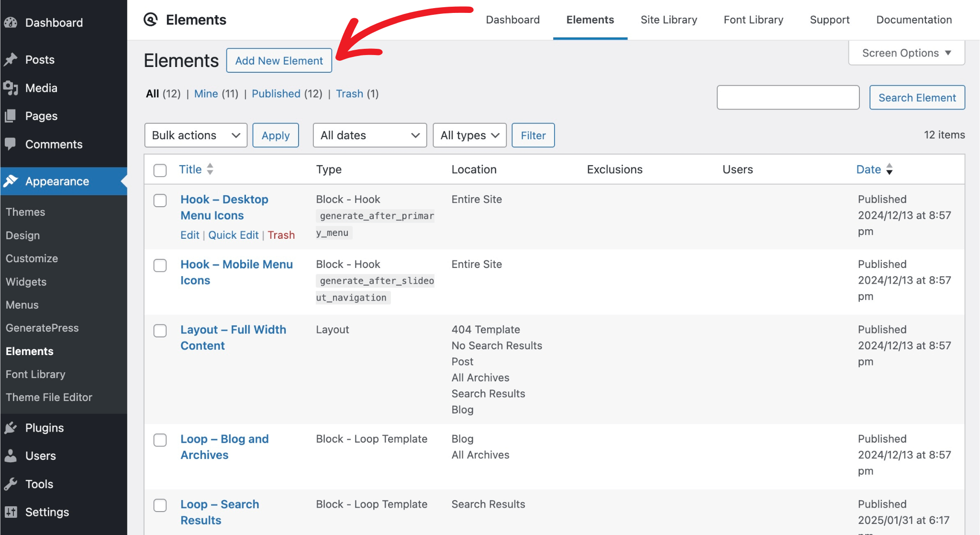Click the Settings sliders icon

(11, 512)
